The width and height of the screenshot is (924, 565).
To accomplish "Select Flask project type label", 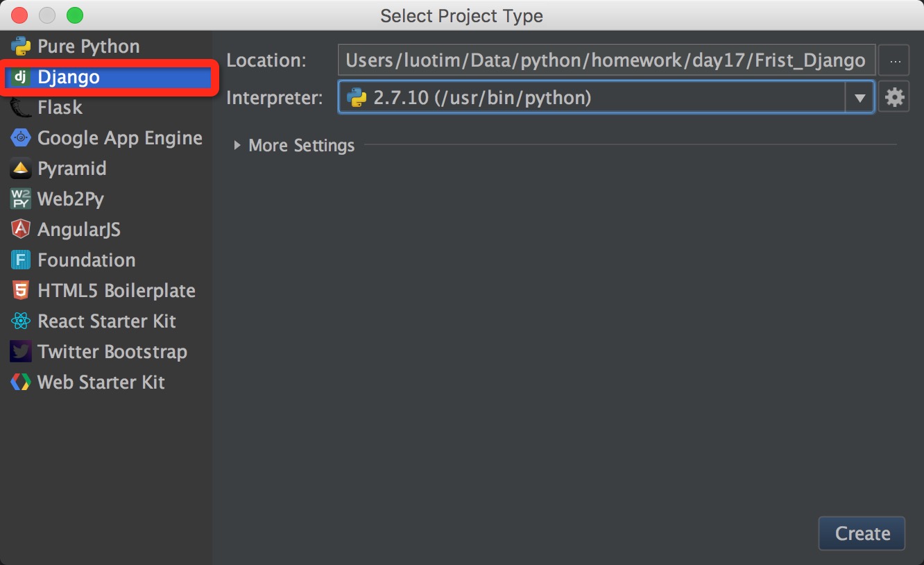I will (x=60, y=108).
